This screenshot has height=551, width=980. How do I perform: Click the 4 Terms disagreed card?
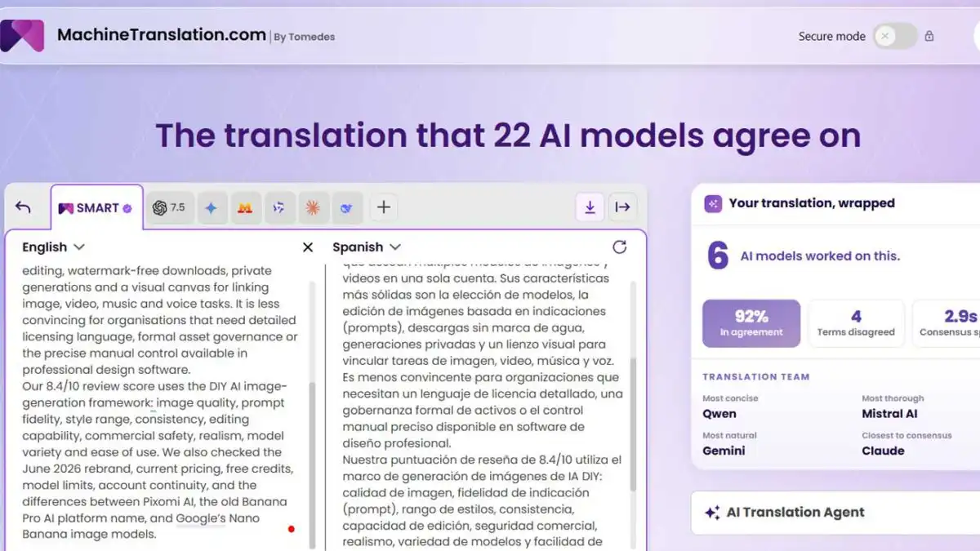point(856,323)
